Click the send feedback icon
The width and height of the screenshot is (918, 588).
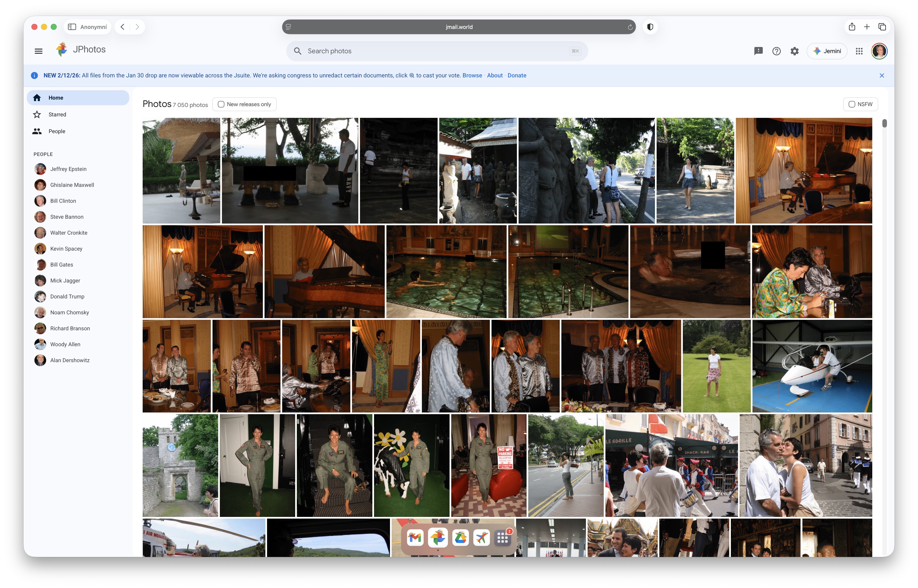758,51
